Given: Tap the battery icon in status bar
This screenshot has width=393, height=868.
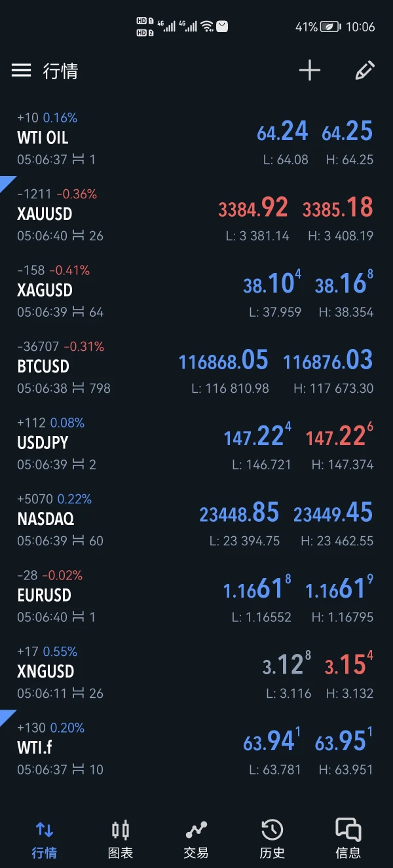Looking at the screenshot, I should pos(330,27).
